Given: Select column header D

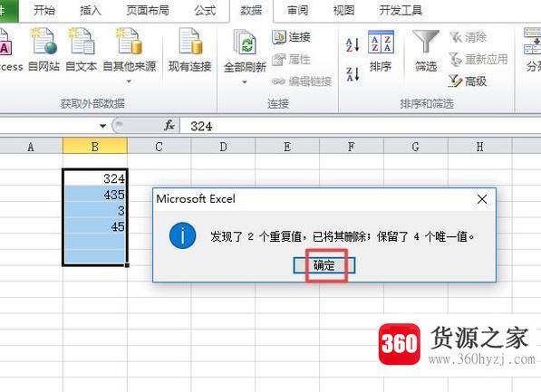Looking at the screenshot, I should 223,147.
